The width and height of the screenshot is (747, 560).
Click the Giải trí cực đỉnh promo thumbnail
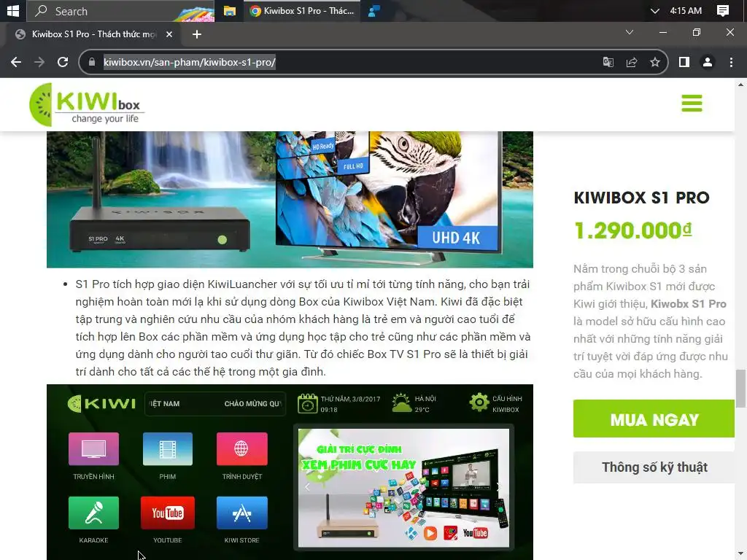tap(403, 488)
